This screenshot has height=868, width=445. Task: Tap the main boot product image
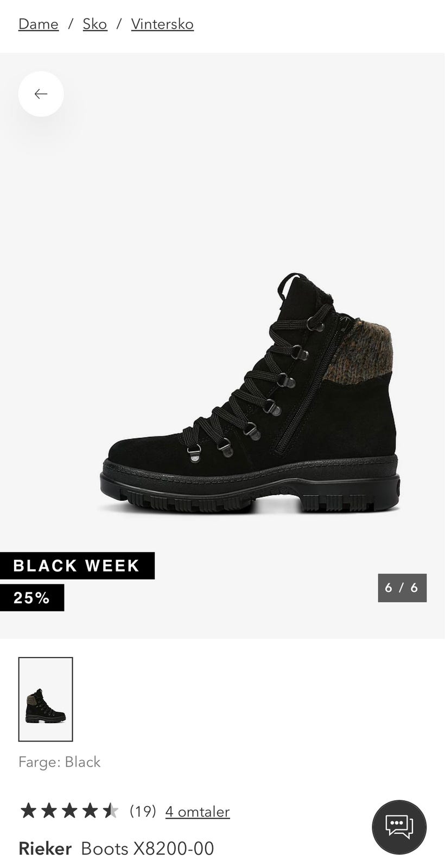[x=250, y=393]
